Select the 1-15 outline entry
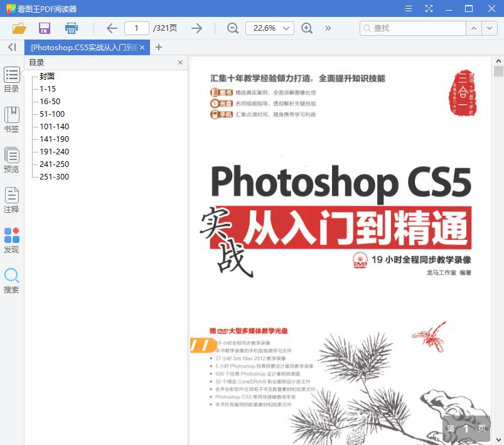The height and width of the screenshot is (445, 504). coord(48,89)
